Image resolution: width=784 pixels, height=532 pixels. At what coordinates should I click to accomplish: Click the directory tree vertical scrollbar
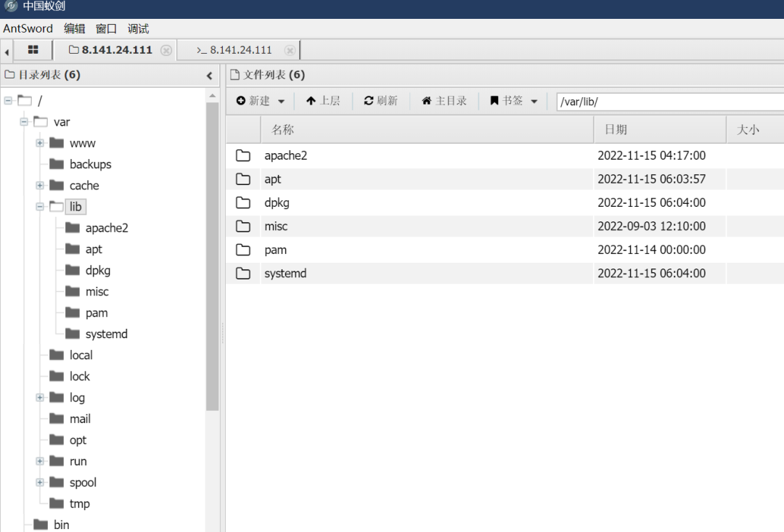coord(213,256)
